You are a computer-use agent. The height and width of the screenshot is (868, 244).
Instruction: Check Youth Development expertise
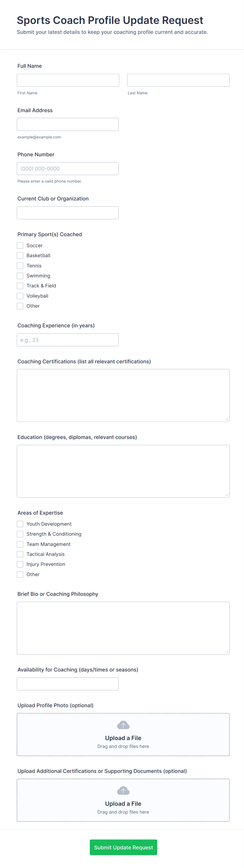pos(20,524)
